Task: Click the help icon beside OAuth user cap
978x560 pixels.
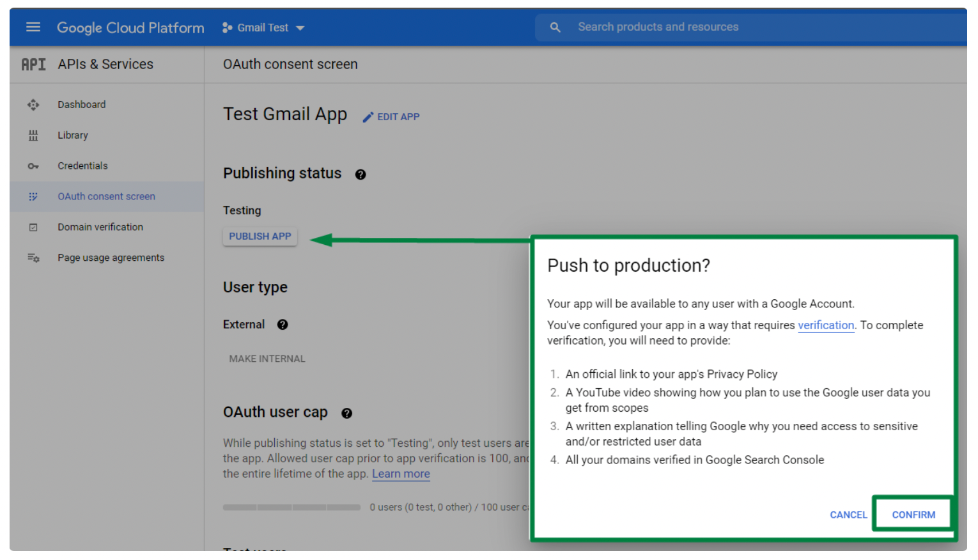Action: tap(346, 414)
